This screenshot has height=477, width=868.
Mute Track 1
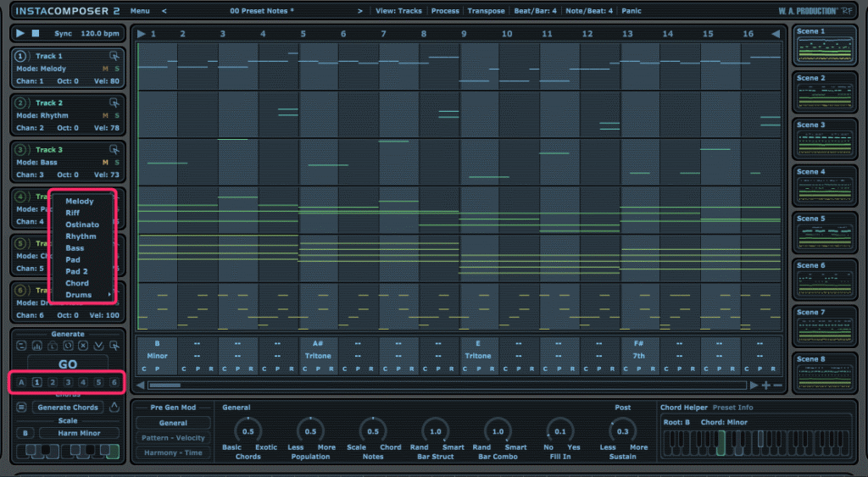(105, 69)
